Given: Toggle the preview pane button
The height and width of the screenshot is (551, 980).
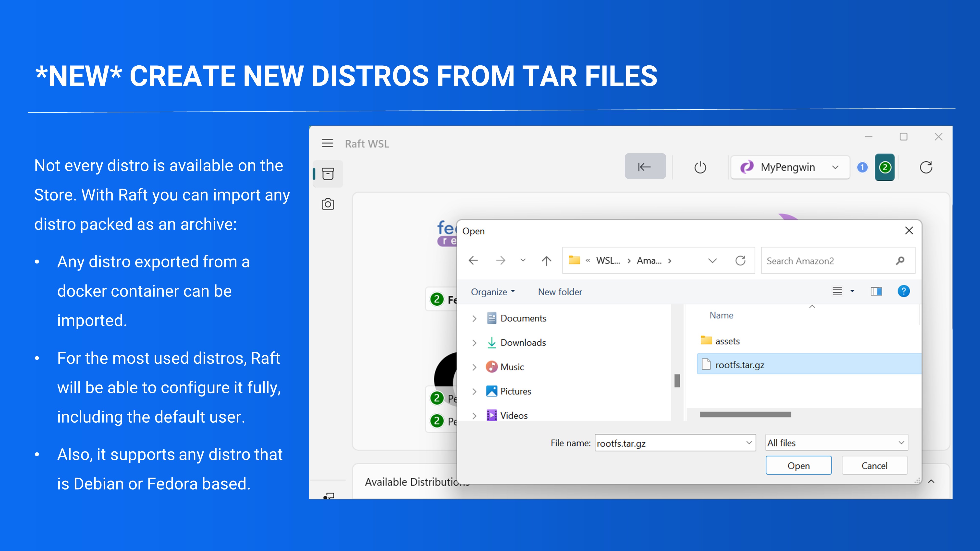Looking at the screenshot, I should [x=876, y=291].
